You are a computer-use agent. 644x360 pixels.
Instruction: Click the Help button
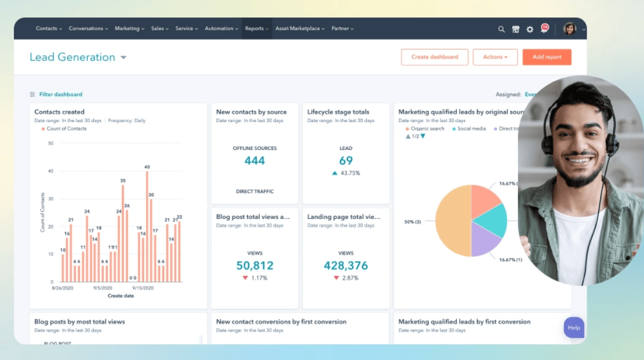(x=574, y=327)
